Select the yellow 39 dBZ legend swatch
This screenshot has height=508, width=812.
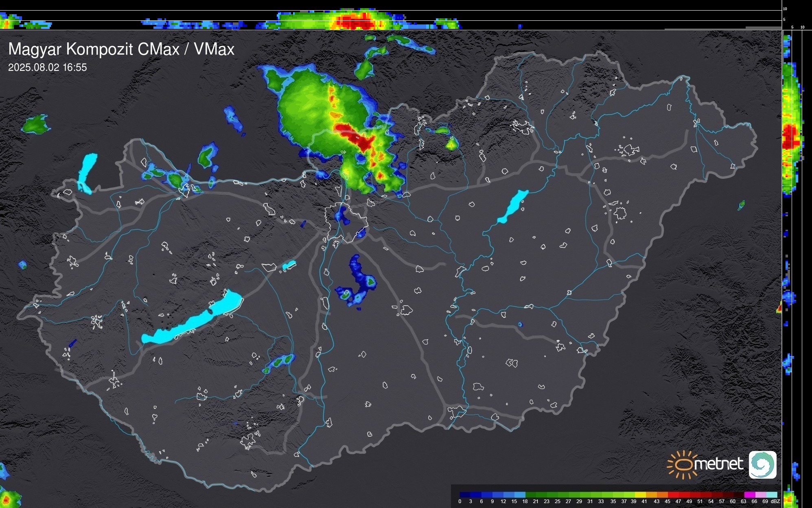point(640,495)
